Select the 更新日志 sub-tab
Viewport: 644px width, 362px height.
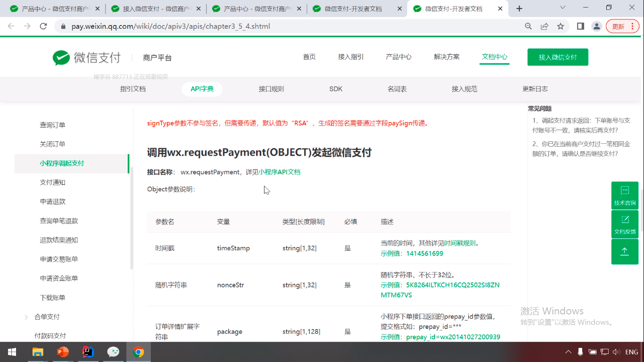click(535, 89)
